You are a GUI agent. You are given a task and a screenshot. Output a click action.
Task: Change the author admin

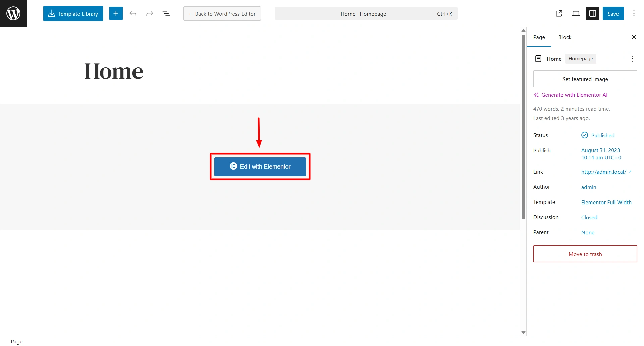[589, 187]
